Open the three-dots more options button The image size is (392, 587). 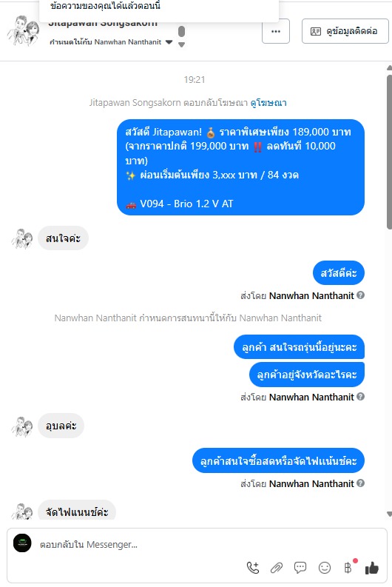point(276,31)
